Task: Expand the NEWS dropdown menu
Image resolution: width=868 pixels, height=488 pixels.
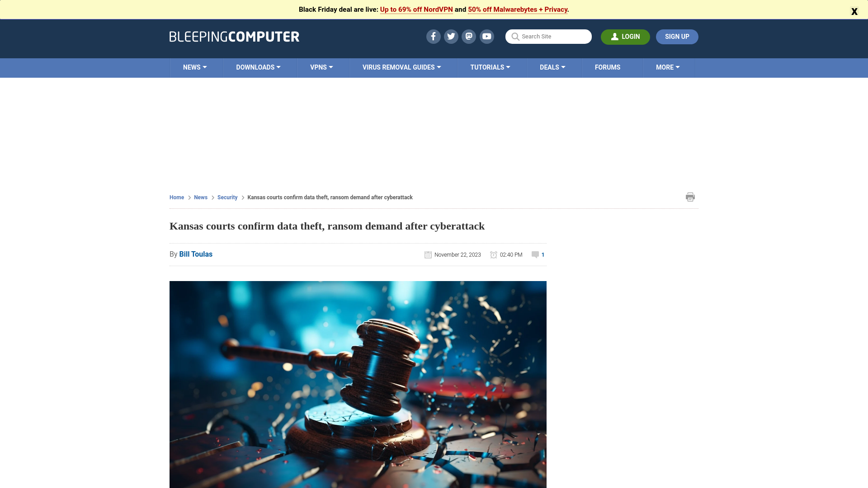Action: coord(195,67)
